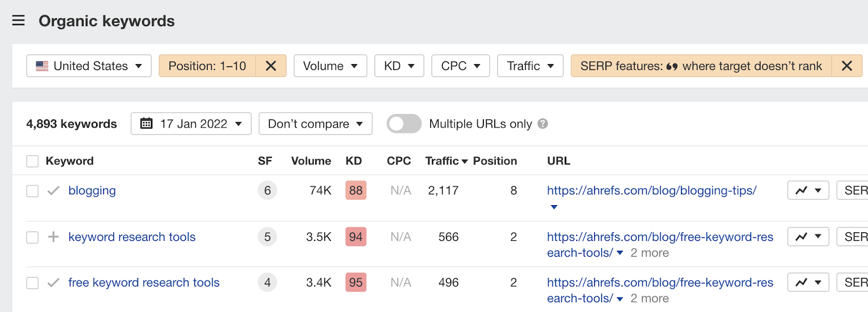
Task: Toggle Multiple URLs only switch
Action: 404,124
